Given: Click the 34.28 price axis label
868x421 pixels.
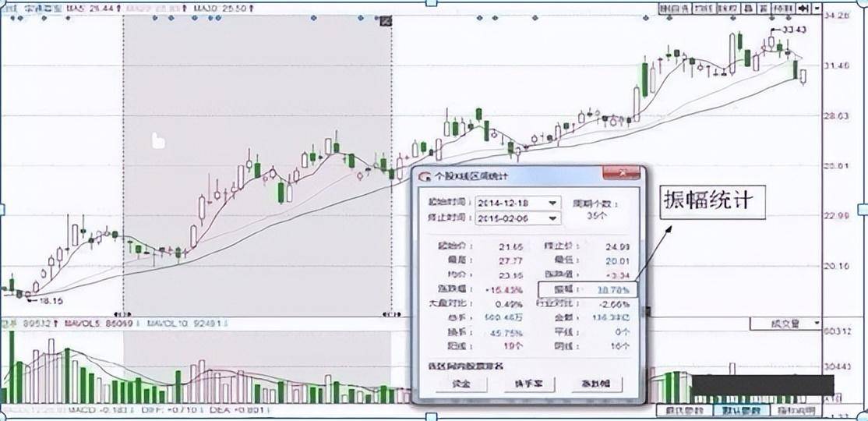Looking at the screenshot, I should click(x=837, y=15).
